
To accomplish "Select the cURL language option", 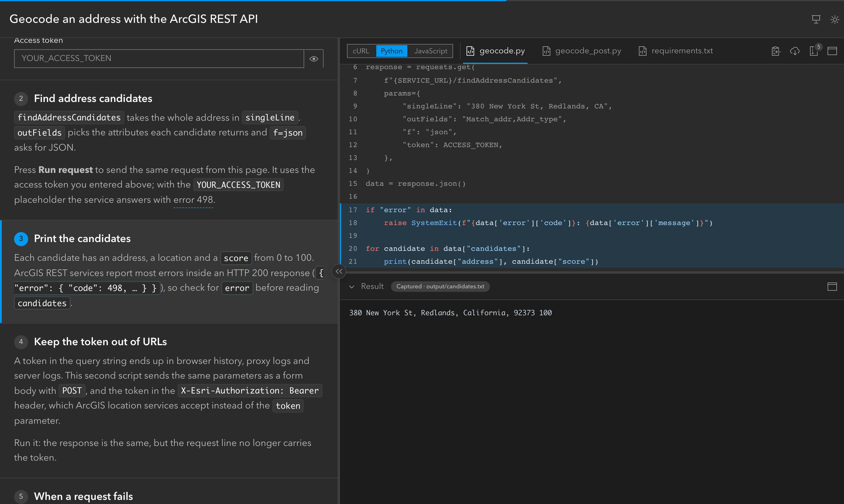I will pyautogui.click(x=361, y=51).
